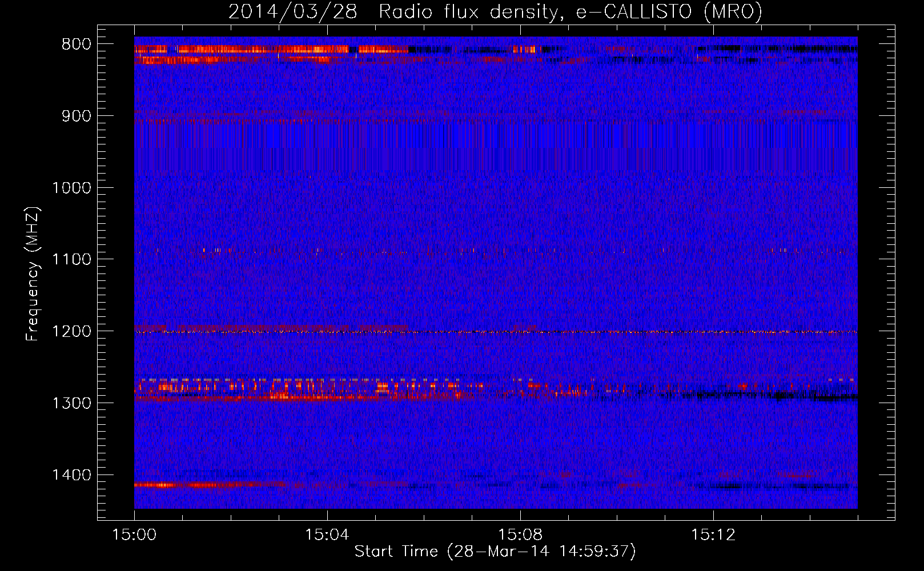924x571 pixels.
Task: Click the 'Start Time (28-Mar-14 14:59:37)' axis title
Action: click(495, 552)
